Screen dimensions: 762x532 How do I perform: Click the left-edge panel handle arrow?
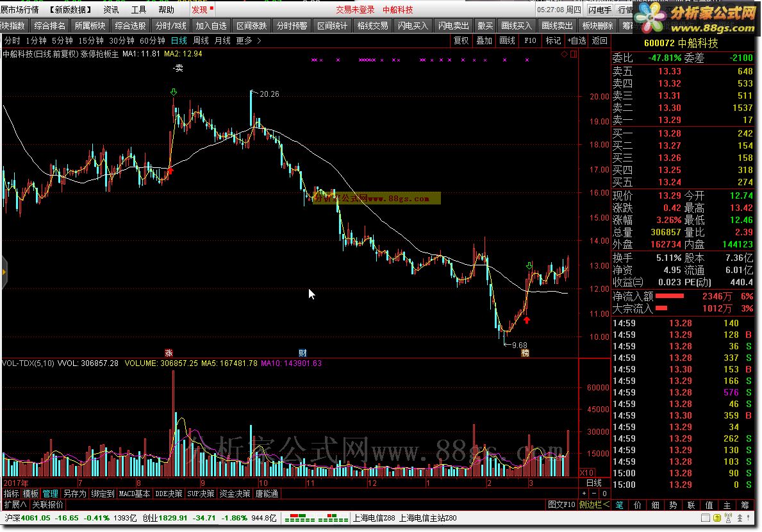pos(4,272)
